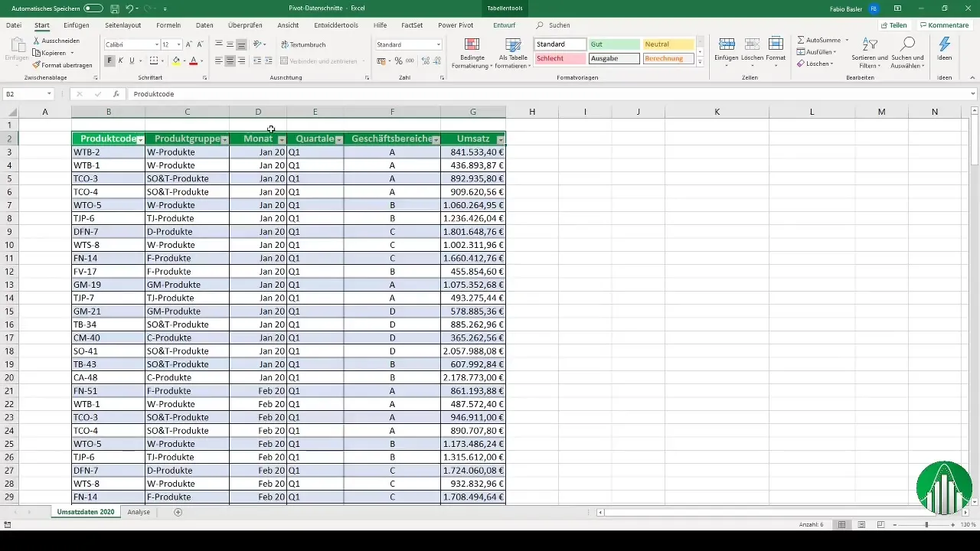Click the text orientation icon

click(x=258, y=44)
